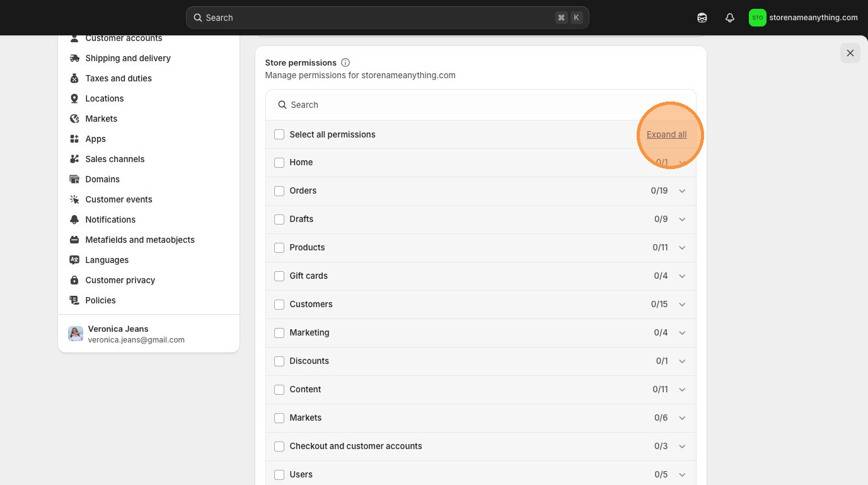Click the Apps grid icon
Image resolution: width=868 pixels, height=485 pixels.
pos(74,139)
